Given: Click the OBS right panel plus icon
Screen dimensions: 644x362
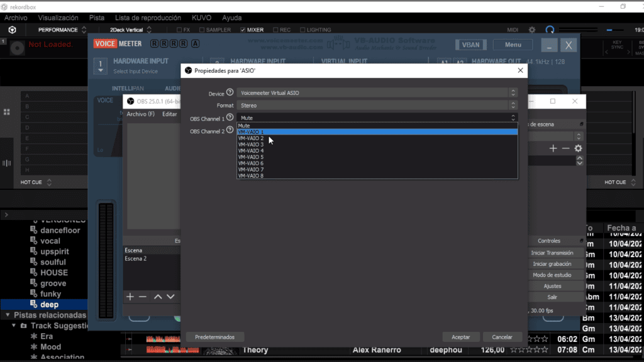Looking at the screenshot, I should tap(553, 148).
